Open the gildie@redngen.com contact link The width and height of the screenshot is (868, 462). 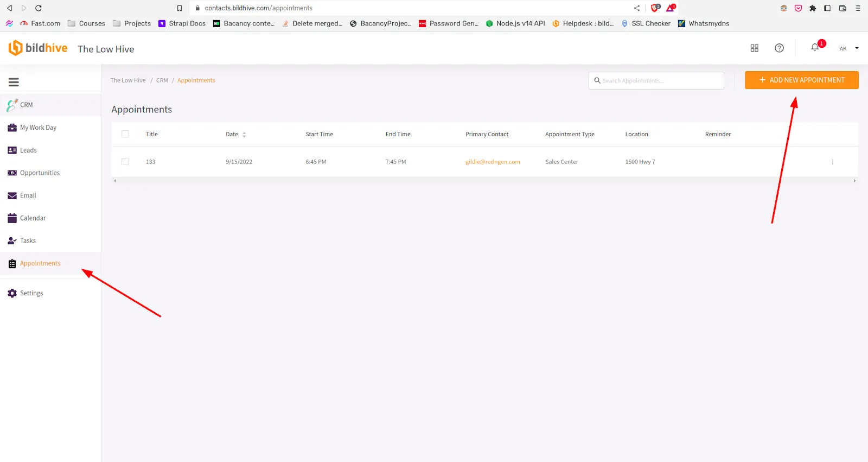pos(493,162)
